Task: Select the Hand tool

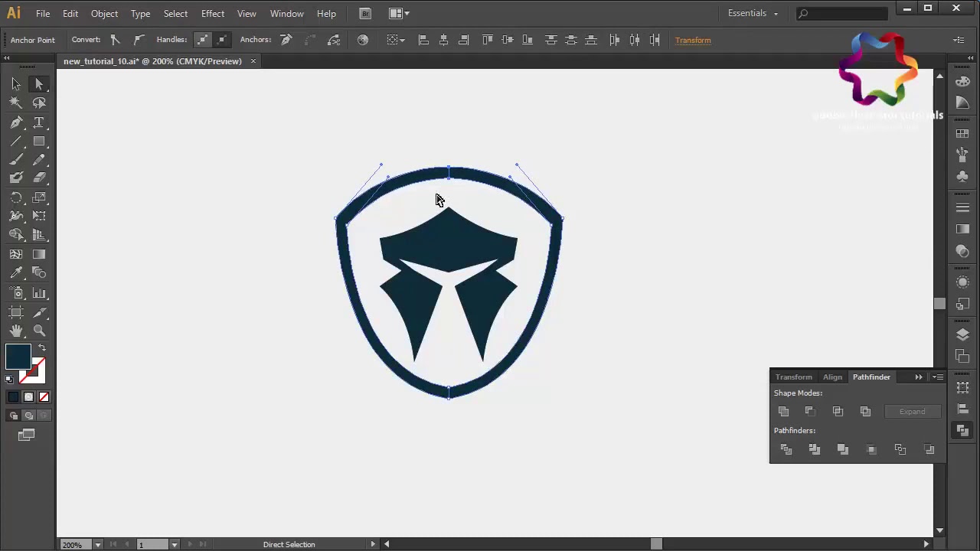Action: (x=16, y=331)
